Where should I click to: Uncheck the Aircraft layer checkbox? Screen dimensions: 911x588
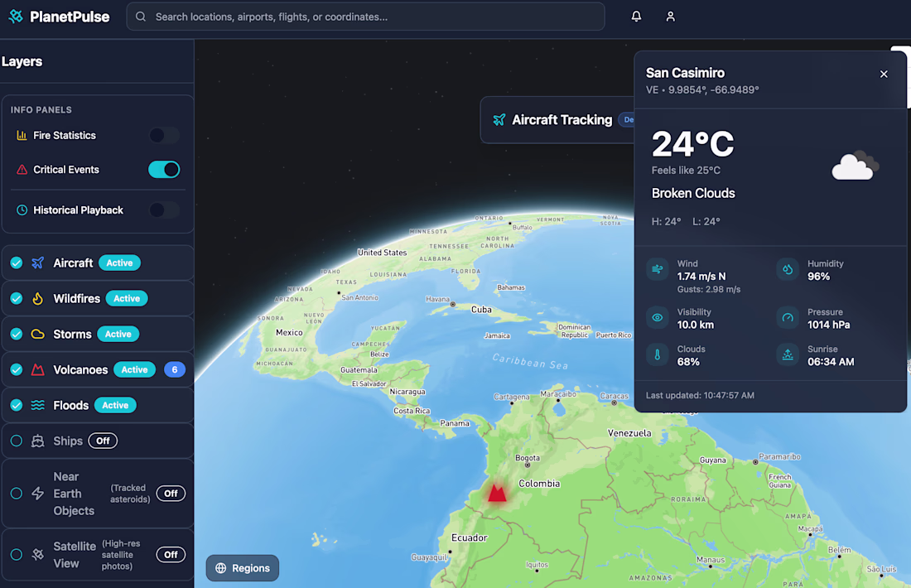[17, 263]
